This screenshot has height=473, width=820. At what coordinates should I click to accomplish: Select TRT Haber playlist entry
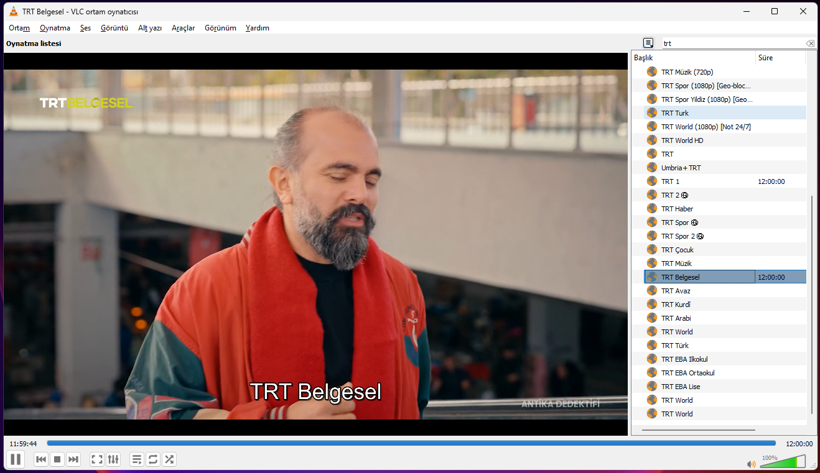point(725,208)
